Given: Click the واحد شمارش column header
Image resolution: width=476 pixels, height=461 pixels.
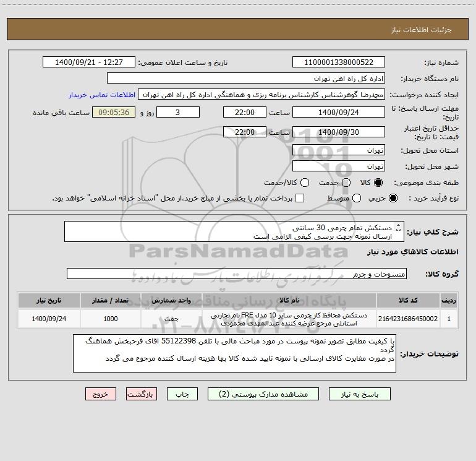Looking at the screenshot, I should tap(171, 300).
